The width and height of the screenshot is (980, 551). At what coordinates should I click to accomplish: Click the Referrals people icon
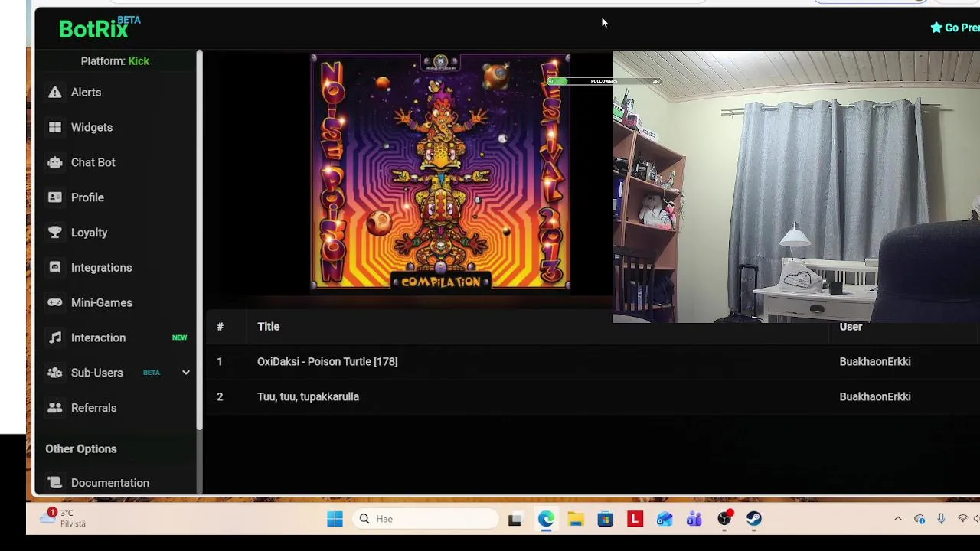click(x=55, y=408)
